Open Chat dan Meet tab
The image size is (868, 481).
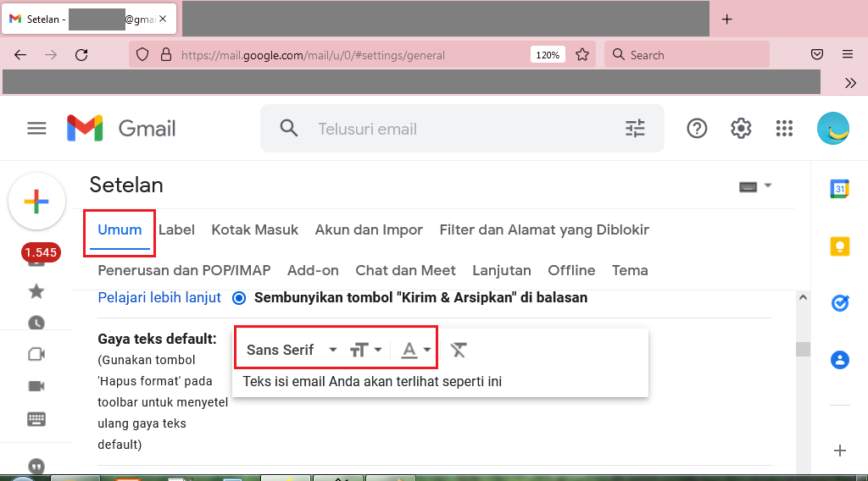(405, 270)
